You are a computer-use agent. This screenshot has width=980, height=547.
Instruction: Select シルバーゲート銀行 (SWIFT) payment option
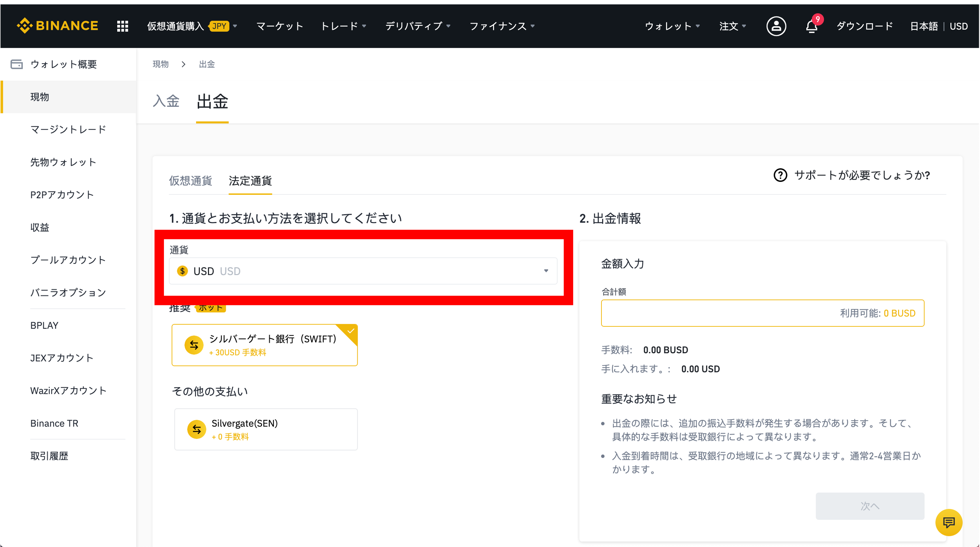pyautogui.click(x=264, y=345)
